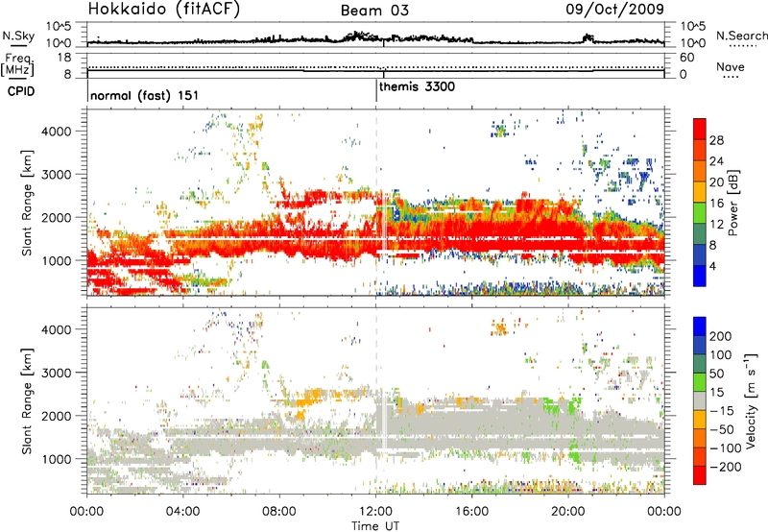Click the "50" value on Velocity color bar
This screenshot has width=768, height=532.
click(717, 374)
